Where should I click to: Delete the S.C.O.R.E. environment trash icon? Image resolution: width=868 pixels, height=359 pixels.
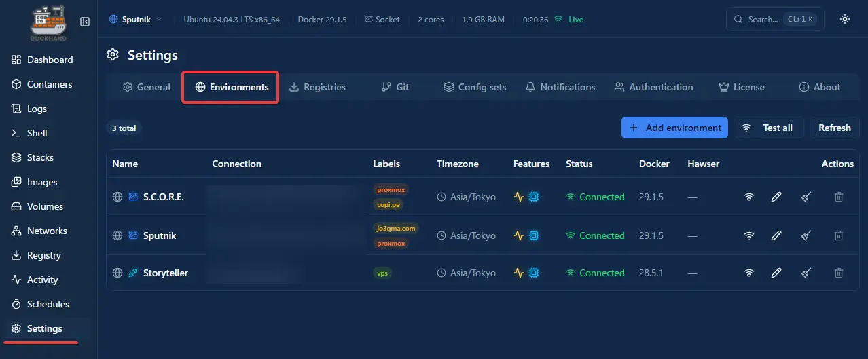839,197
